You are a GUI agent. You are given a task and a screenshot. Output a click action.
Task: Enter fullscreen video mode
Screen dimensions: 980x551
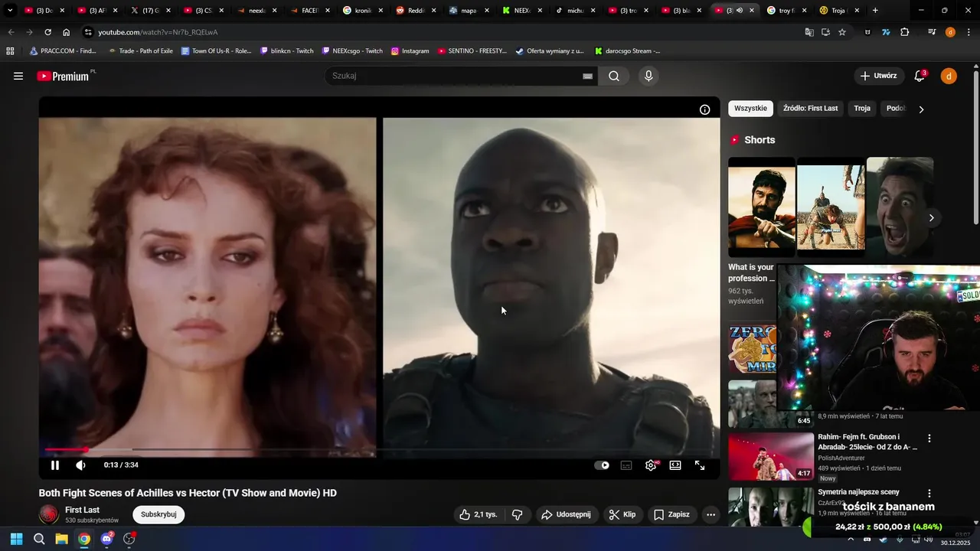(700, 465)
